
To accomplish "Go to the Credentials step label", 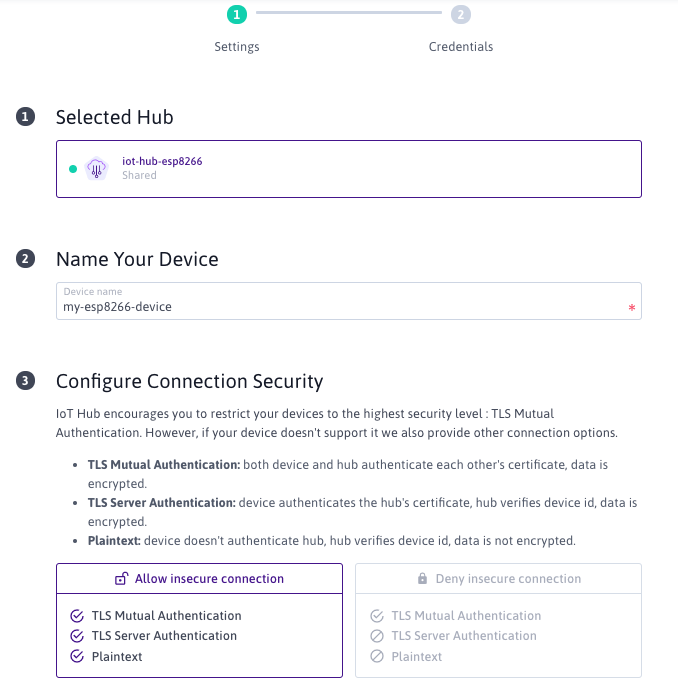I will click(460, 47).
